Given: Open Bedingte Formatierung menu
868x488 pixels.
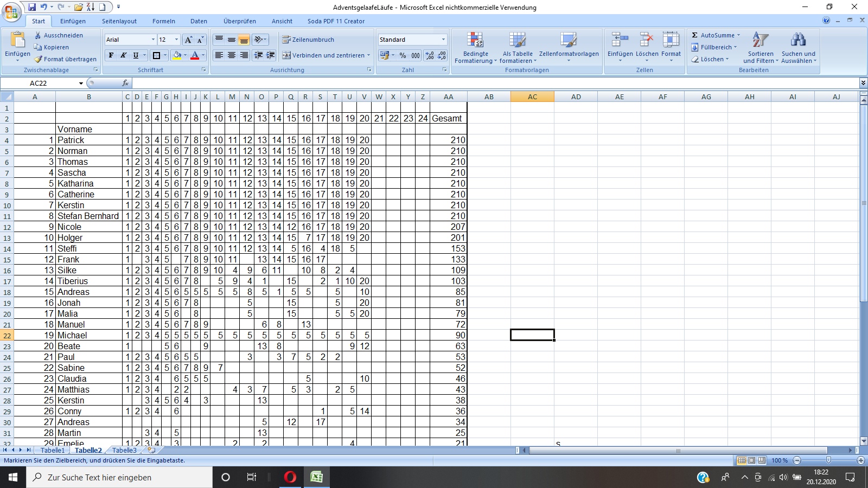Looking at the screenshot, I should click(476, 48).
